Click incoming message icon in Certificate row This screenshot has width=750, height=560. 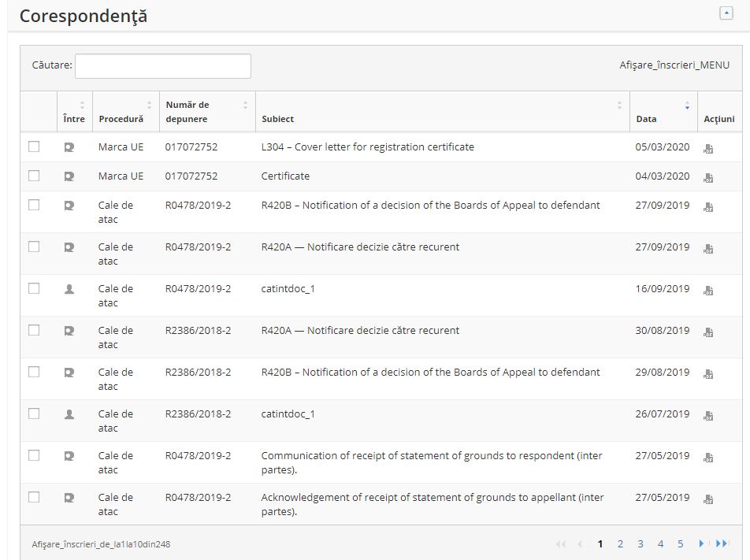coord(69,176)
